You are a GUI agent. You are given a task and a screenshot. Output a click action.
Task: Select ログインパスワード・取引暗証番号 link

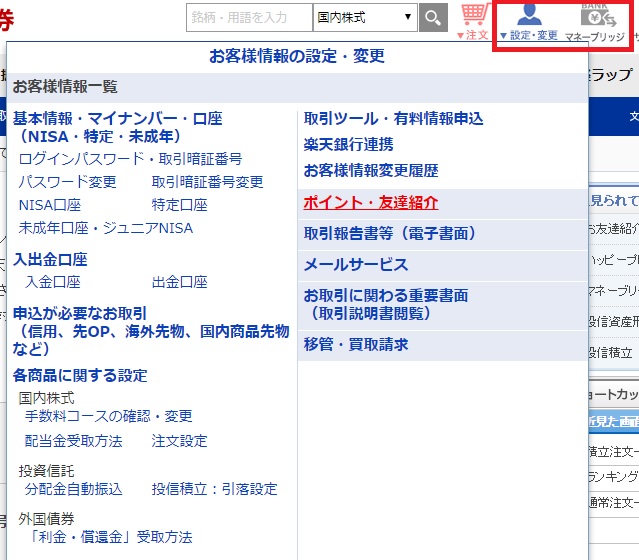coord(130,159)
